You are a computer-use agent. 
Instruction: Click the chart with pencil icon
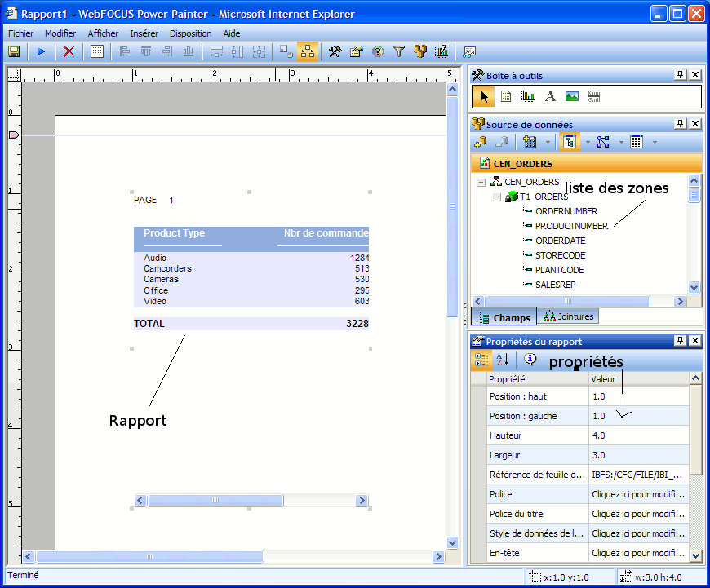(442, 51)
